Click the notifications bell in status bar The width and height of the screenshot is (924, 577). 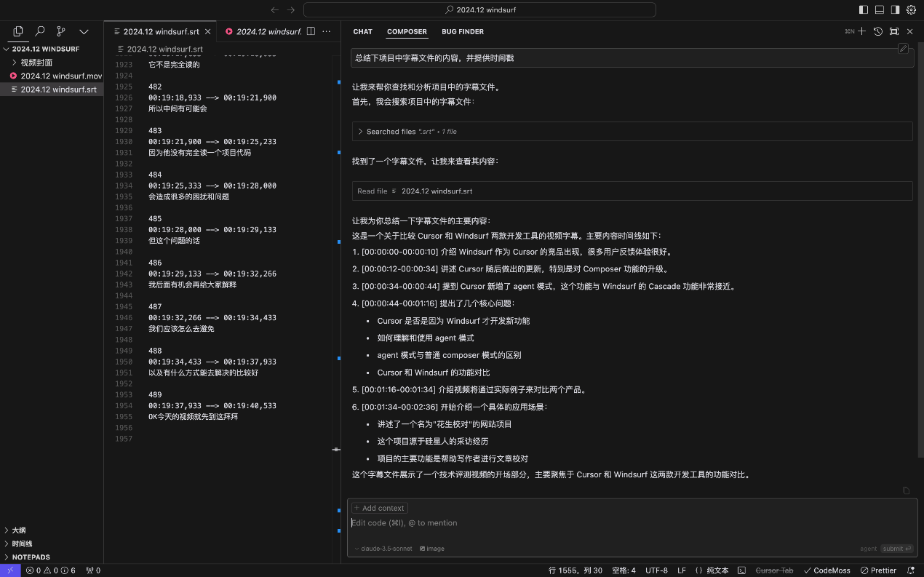tap(910, 570)
